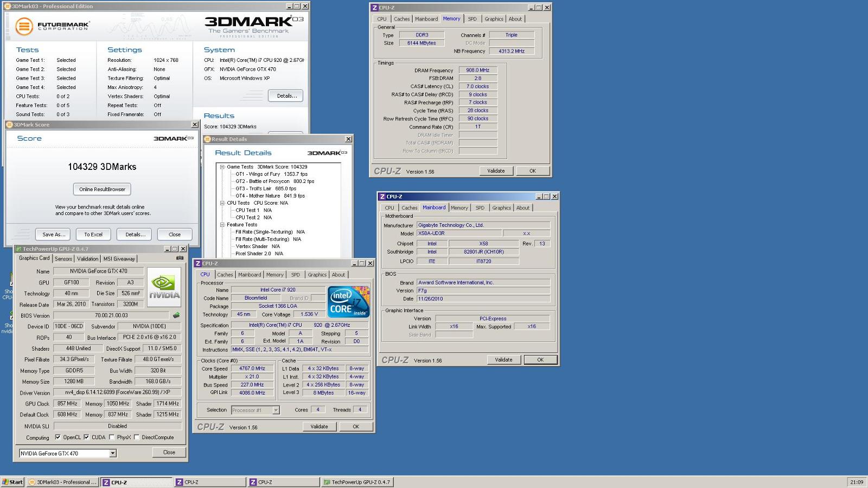Viewport: 868px width, 488px height.
Task: Select GT3 - Troll's Lair row
Action: click(x=266, y=189)
